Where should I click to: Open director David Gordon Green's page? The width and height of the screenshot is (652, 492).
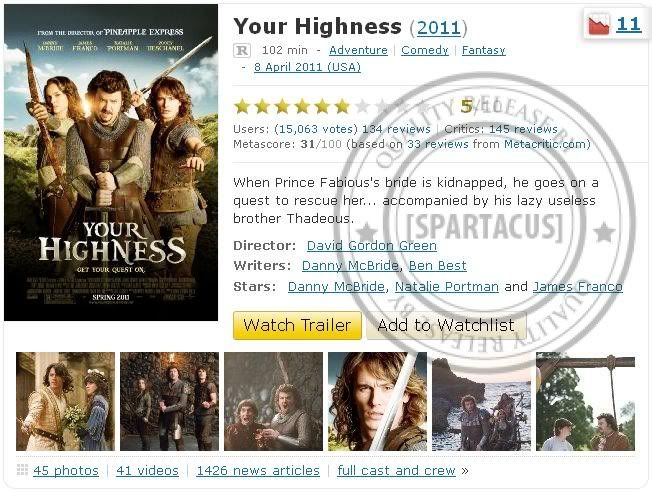point(372,246)
